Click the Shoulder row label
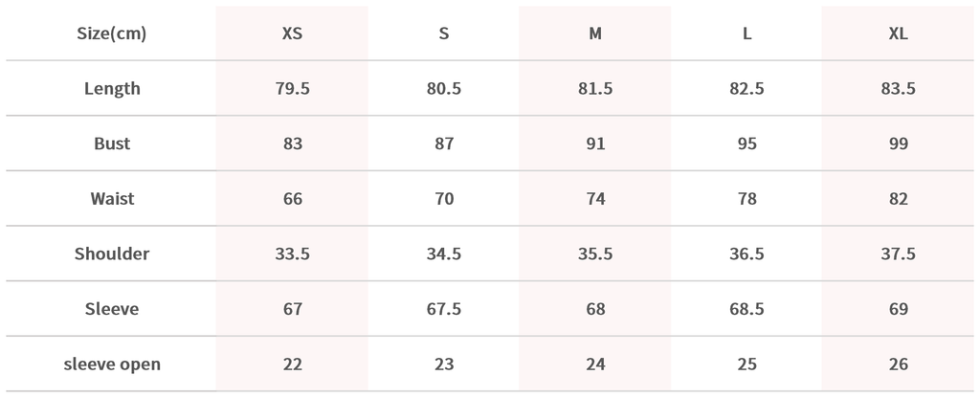 coord(112,254)
